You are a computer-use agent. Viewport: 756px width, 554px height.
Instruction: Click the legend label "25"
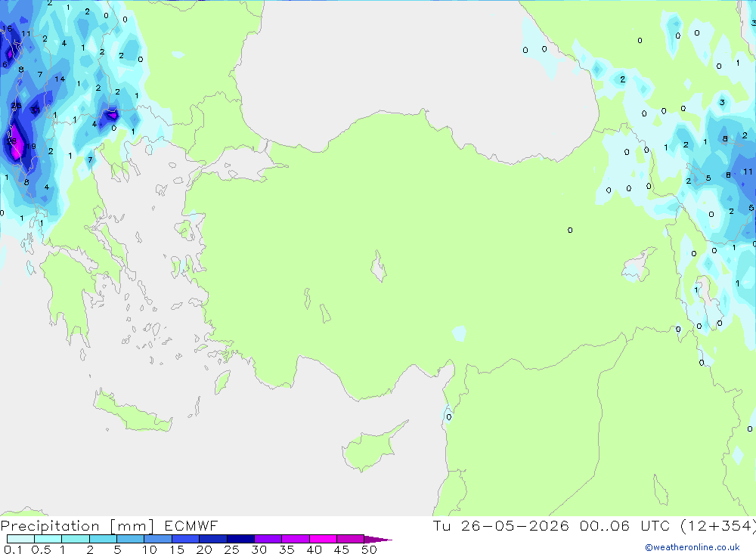(x=231, y=549)
